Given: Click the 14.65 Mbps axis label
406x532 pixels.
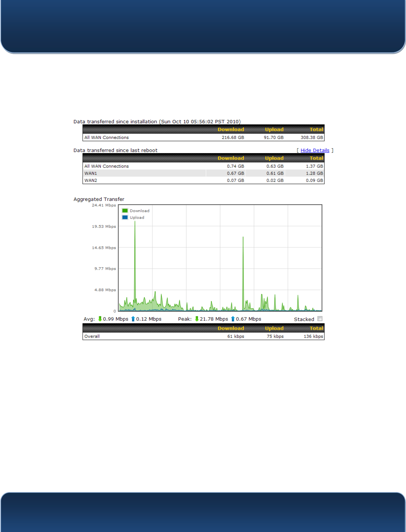Looking at the screenshot, I should pos(104,248).
